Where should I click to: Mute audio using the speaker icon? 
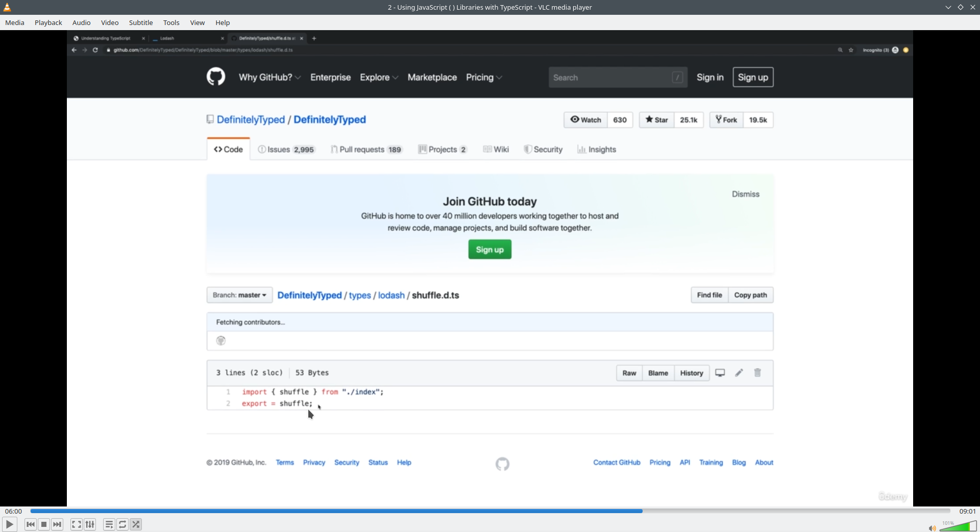[932, 528]
